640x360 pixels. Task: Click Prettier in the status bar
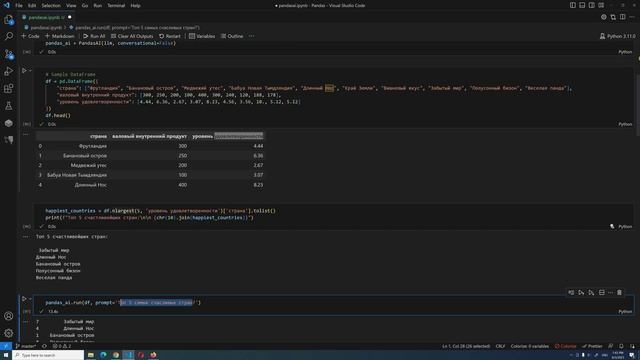[x=592, y=346]
